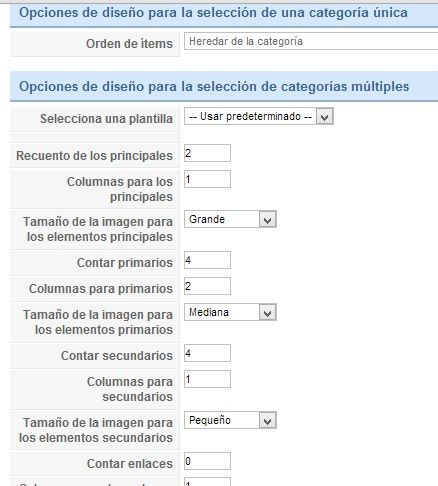Screen dimensions: 438x486
Task: Focus the Contar enlaces input field
Action: 207,461
